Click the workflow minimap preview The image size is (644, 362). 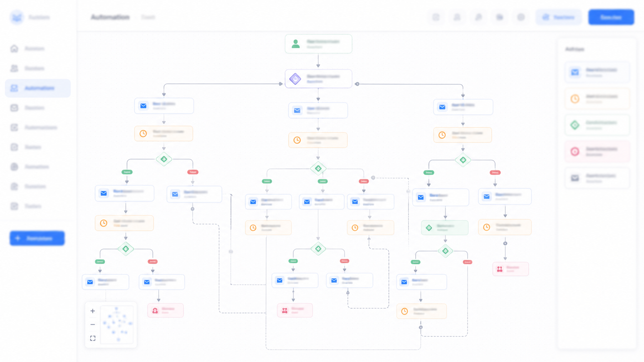tap(117, 325)
